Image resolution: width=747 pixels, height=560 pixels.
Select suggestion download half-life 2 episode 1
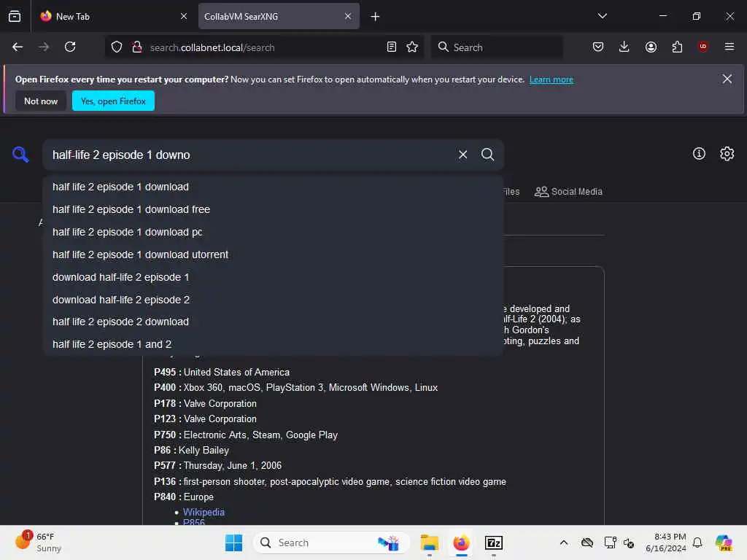click(x=273, y=277)
